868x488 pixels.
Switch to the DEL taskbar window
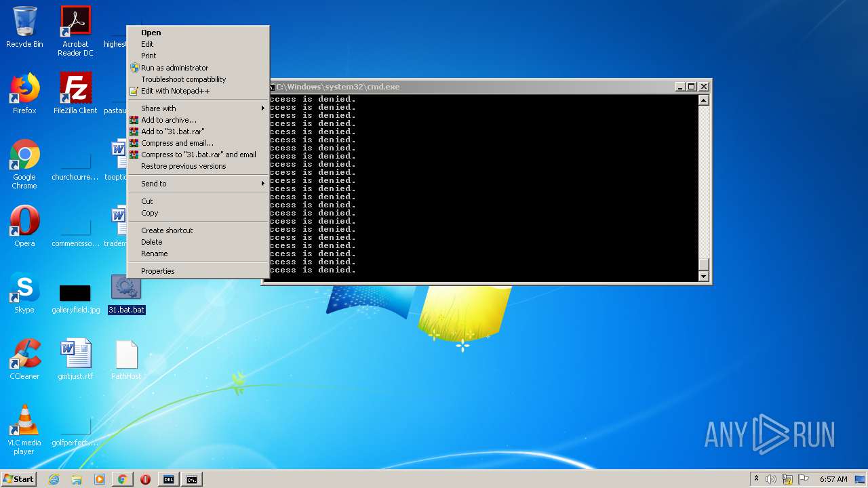coord(168,479)
